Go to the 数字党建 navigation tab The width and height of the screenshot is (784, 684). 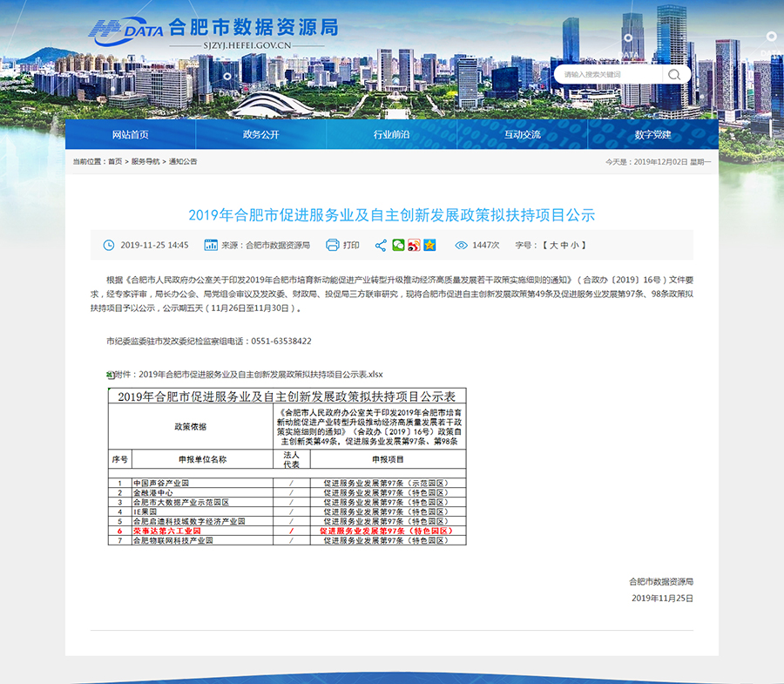[653, 134]
